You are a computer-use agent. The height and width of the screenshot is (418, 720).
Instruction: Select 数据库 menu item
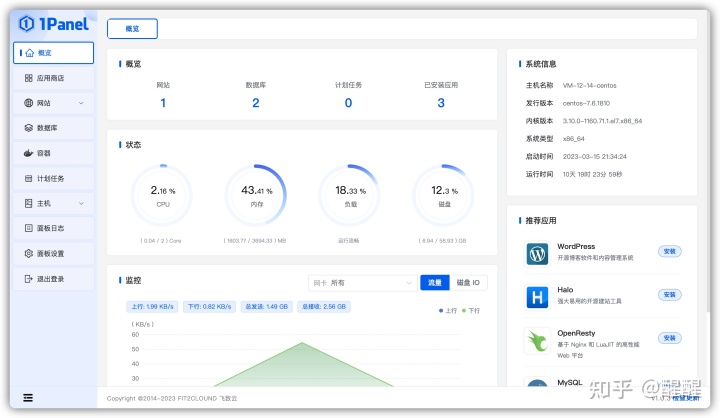coord(53,128)
